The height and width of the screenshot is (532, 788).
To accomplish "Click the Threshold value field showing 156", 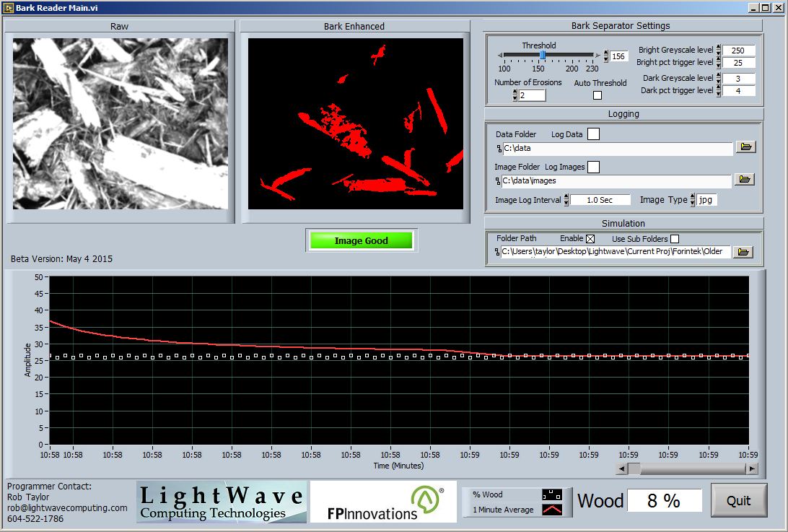I will point(618,56).
